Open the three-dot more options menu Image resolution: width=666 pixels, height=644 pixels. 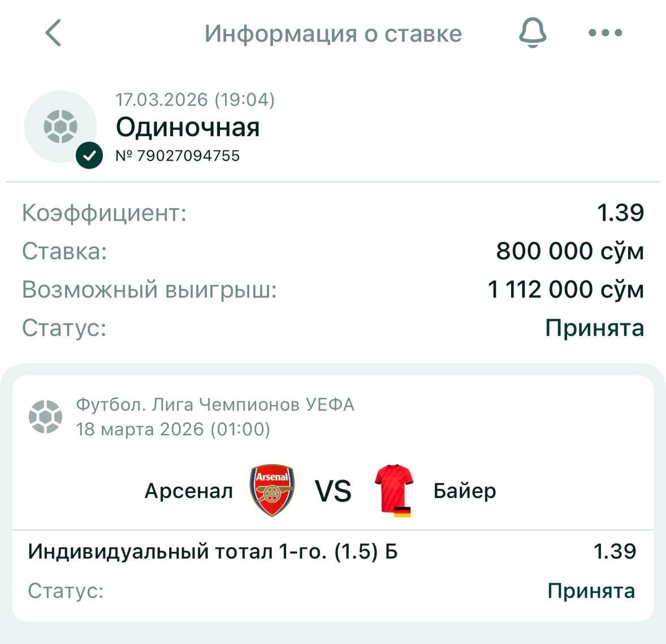(605, 33)
